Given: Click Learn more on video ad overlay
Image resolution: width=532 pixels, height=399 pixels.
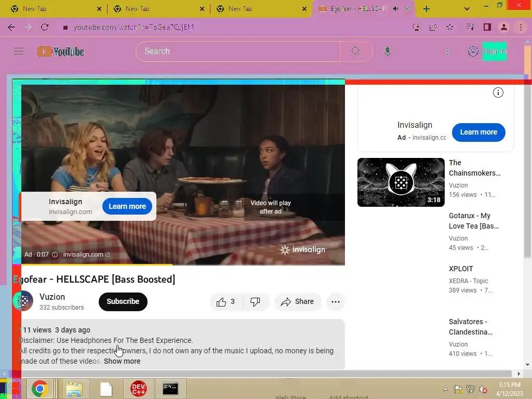Looking at the screenshot, I should point(127,206).
